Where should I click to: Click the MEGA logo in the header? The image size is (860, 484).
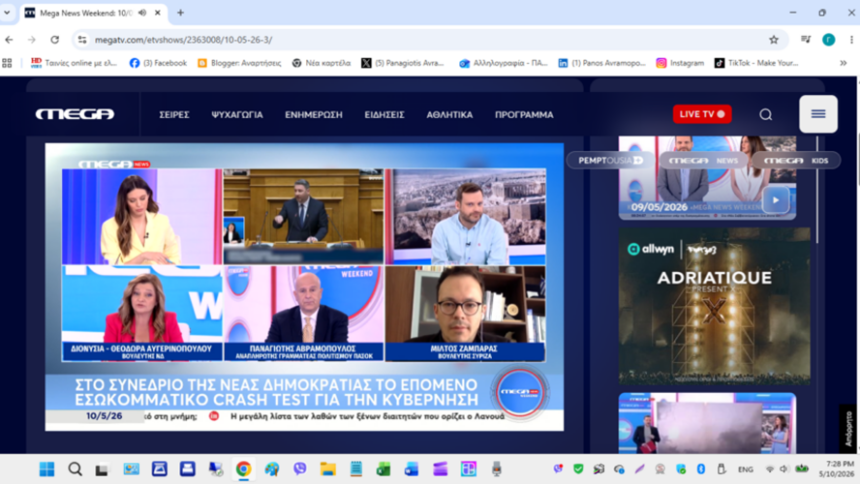pyautogui.click(x=75, y=114)
